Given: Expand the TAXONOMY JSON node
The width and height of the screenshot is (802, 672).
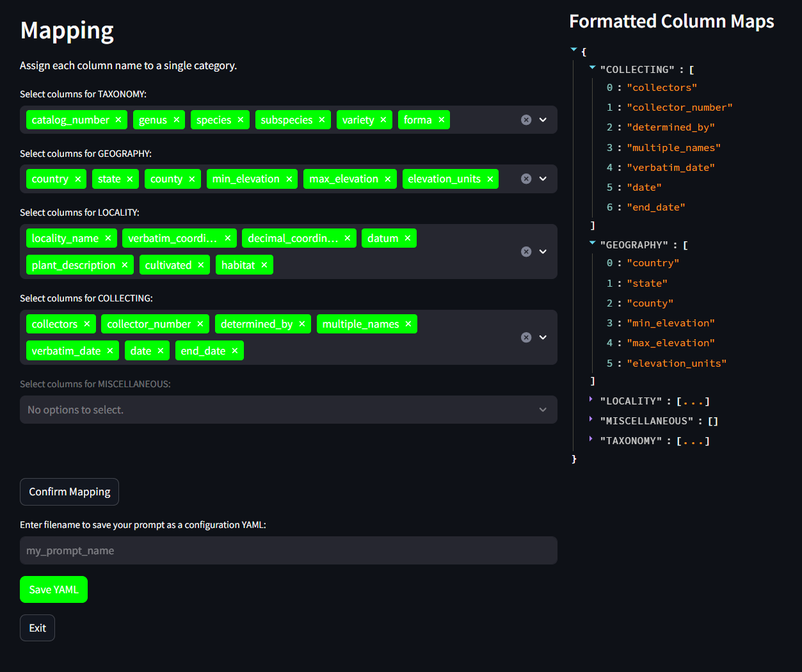Looking at the screenshot, I should [591, 439].
